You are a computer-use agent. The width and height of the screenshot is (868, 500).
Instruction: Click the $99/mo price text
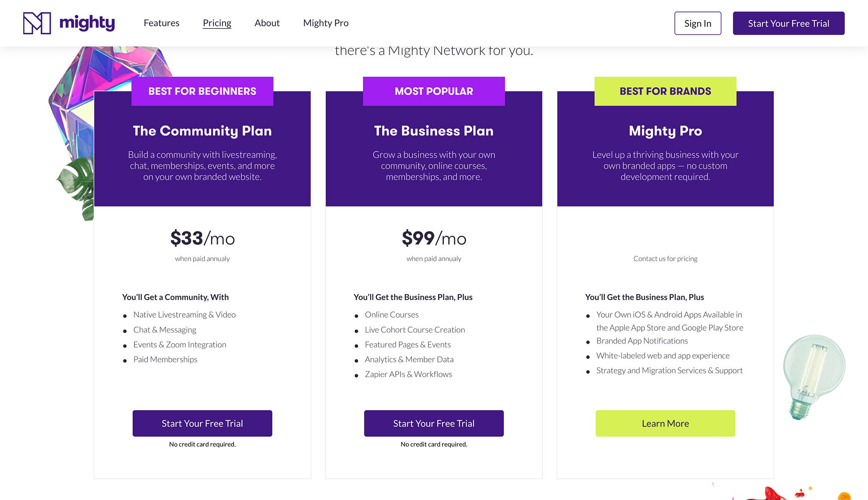434,239
